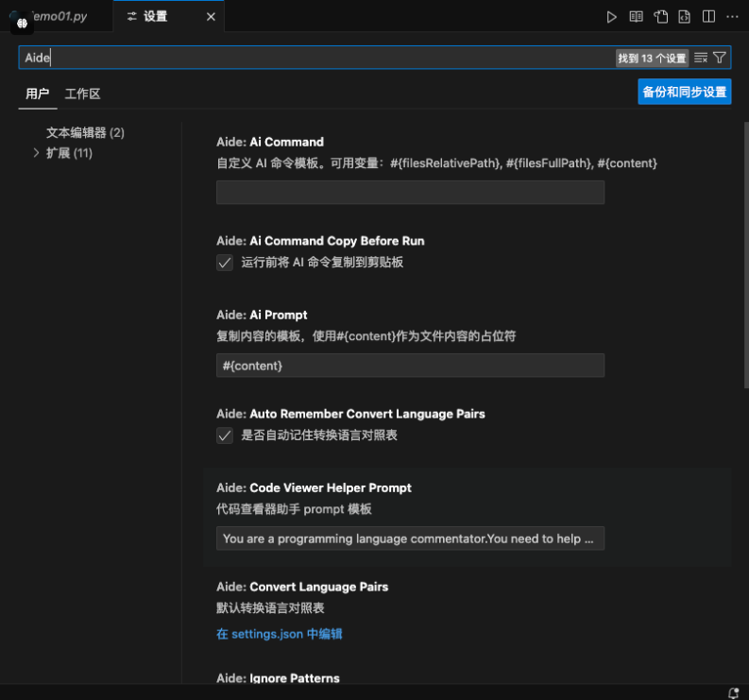This screenshot has height=700, width=749.
Task: Click the code file icon with angle brackets
Action: pos(684,17)
